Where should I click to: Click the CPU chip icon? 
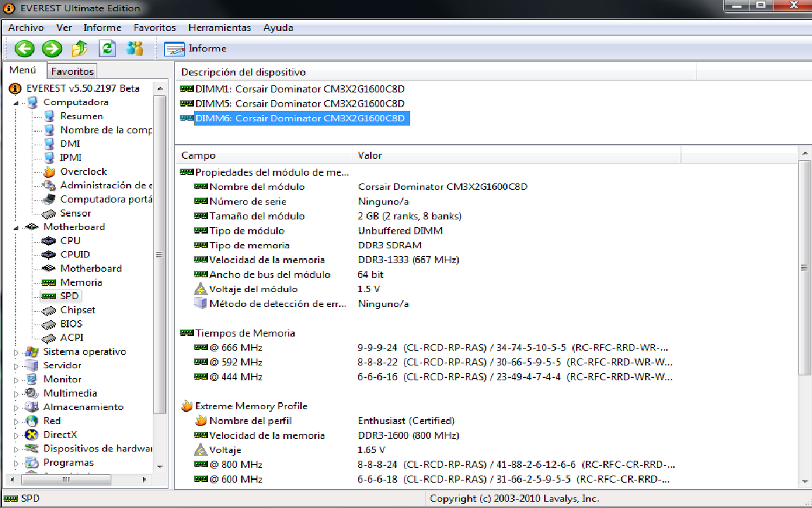49,241
